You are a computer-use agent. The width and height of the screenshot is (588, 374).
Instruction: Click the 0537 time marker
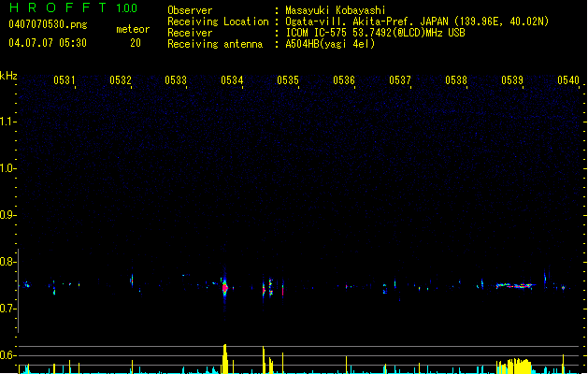[400, 80]
